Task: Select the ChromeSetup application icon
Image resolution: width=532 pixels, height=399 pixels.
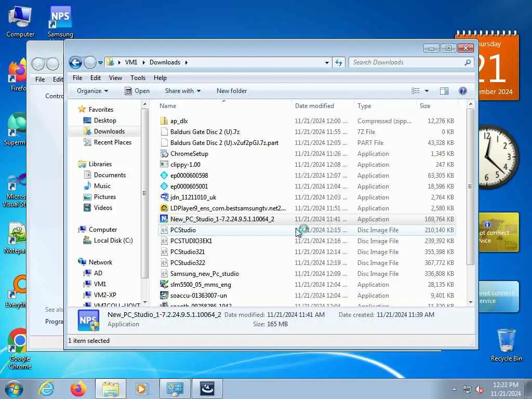Action: coord(164,154)
